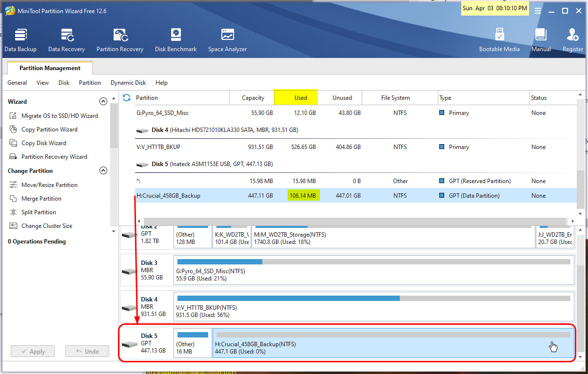Sort by the Type column header

[483, 98]
